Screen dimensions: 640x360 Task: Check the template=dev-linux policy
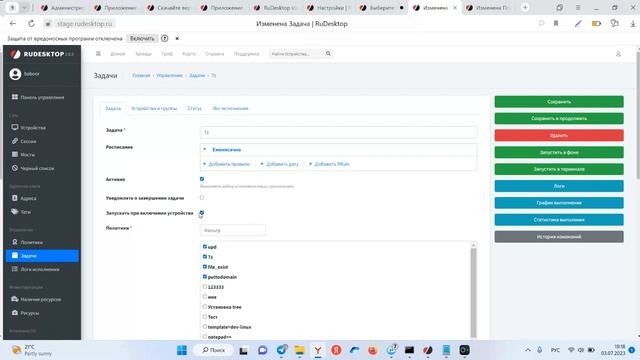tap(205, 327)
